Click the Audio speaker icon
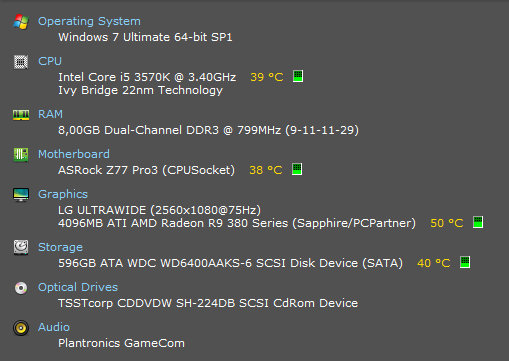Viewport: 509px width, 361px height. pyautogui.click(x=21, y=328)
